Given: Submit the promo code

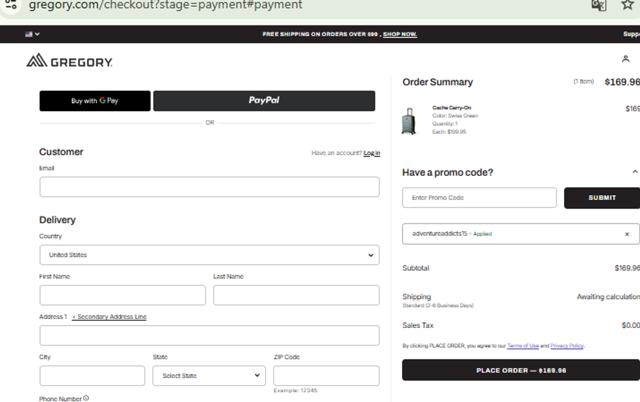Looking at the screenshot, I should tap(602, 198).
